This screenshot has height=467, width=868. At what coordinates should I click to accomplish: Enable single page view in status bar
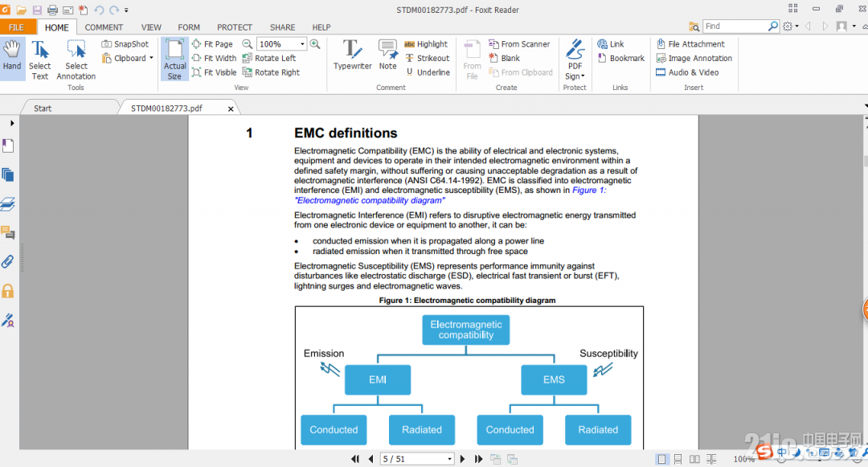tap(661, 459)
